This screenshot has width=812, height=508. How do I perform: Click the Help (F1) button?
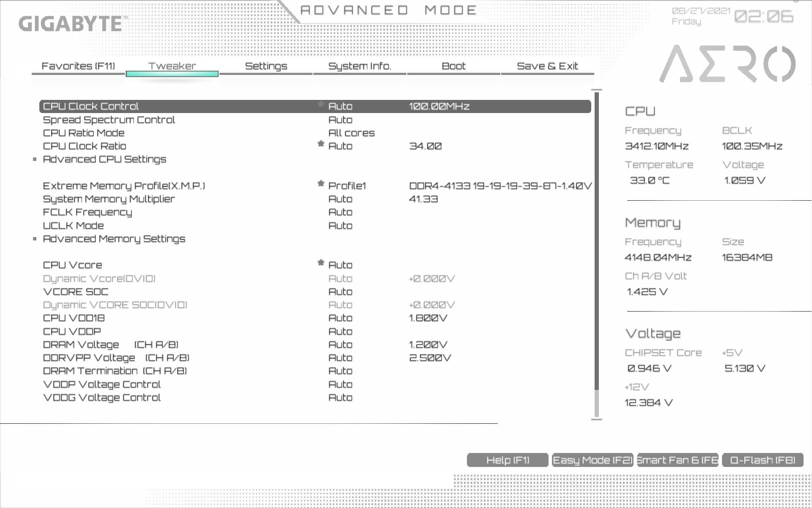click(x=507, y=460)
